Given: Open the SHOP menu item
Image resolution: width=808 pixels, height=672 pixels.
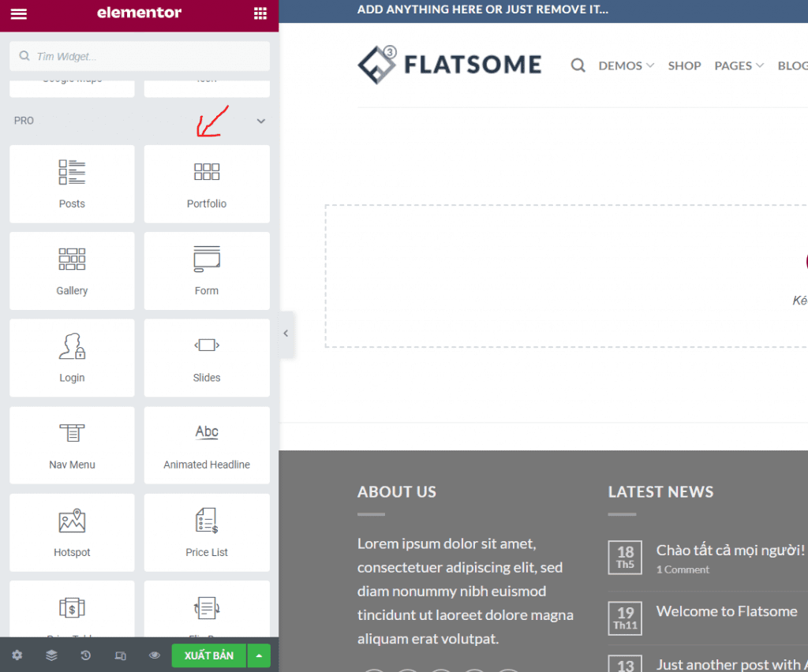Looking at the screenshot, I should tap(684, 66).
